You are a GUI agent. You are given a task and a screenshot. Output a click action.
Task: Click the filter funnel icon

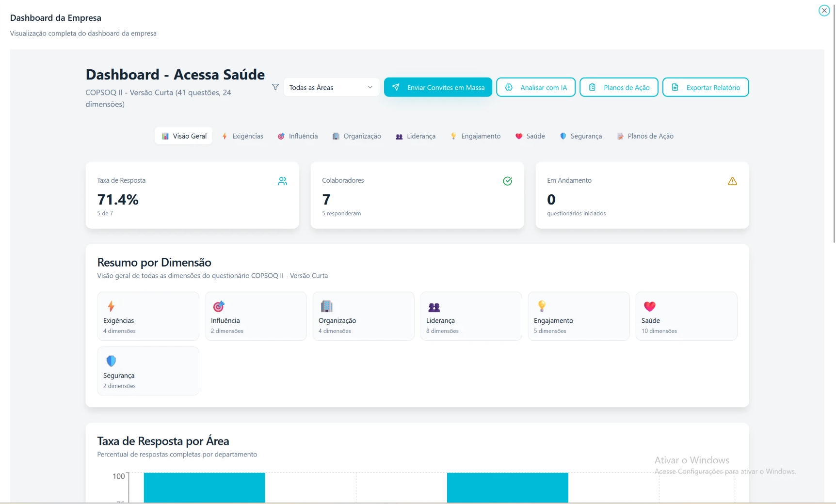[x=275, y=87]
